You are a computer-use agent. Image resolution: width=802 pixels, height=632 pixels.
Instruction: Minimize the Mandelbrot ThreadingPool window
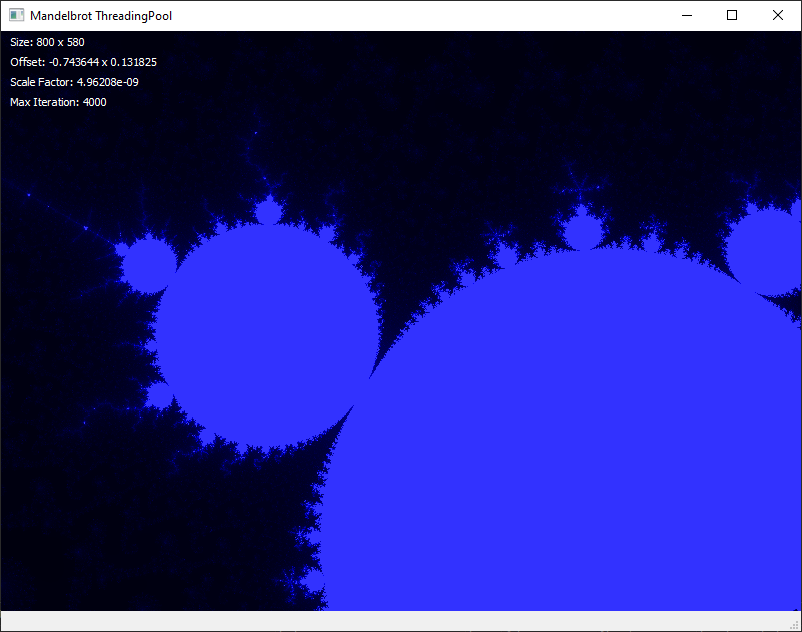687,15
